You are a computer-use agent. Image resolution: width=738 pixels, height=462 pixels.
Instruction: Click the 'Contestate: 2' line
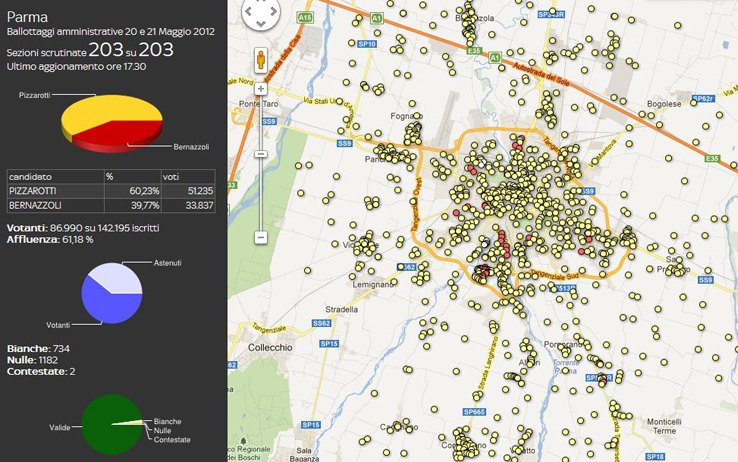41,371
